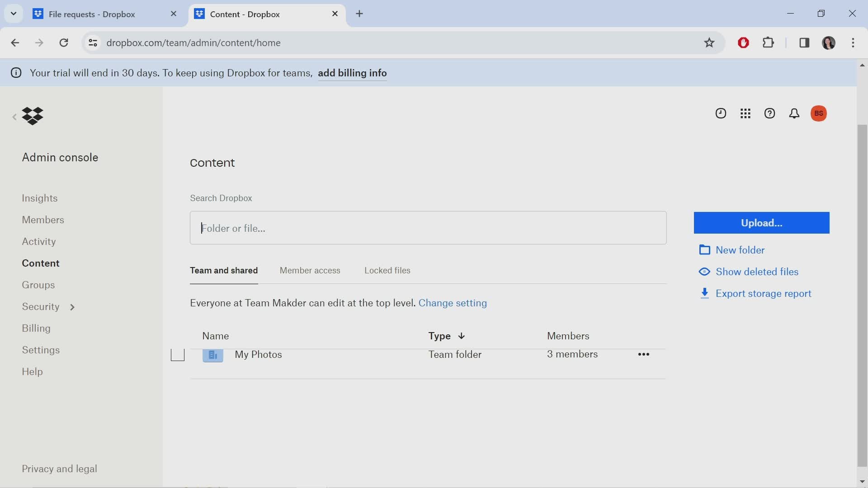Click the user avatar BS icon
This screenshot has height=488, width=868.
pyautogui.click(x=820, y=113)
